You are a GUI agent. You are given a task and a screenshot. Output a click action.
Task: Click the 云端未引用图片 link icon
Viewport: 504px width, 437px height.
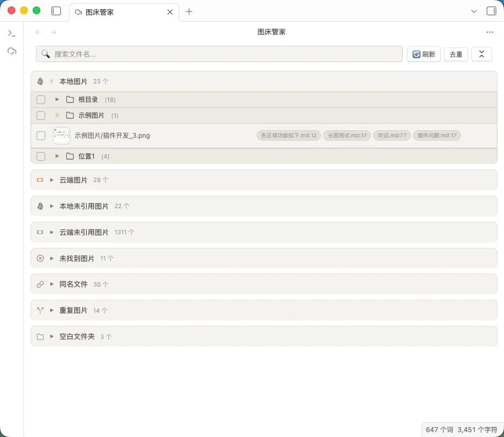[40, 232]
